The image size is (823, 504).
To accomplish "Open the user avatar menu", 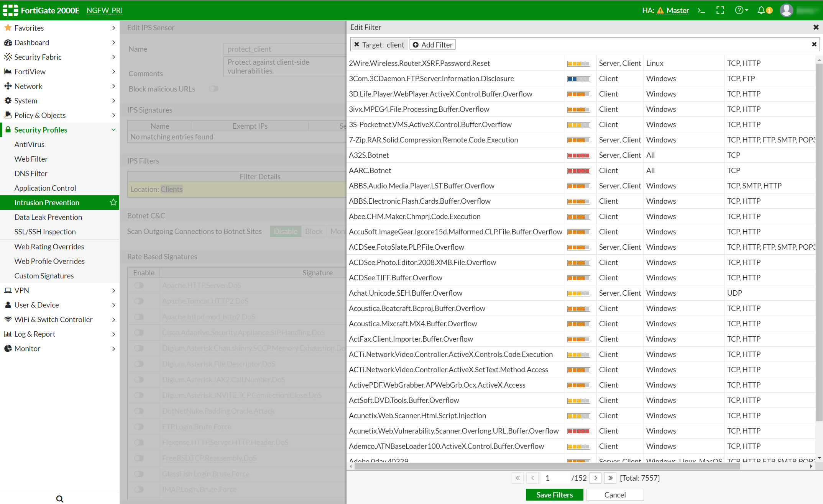I will tap(786, 10).
